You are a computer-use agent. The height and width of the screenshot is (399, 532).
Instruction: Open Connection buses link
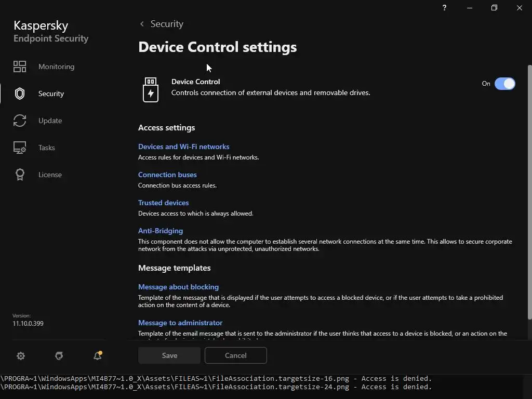[x=167, y=175]
